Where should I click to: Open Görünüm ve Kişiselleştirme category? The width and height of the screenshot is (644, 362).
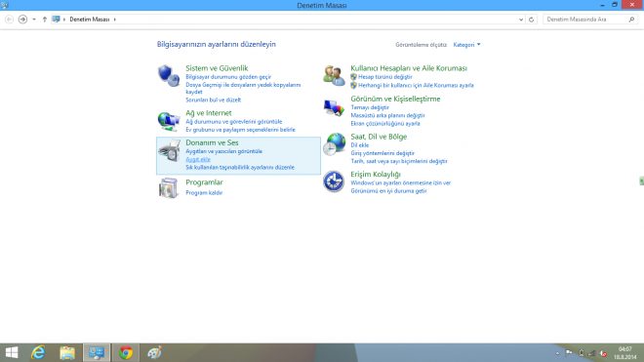point(395,99)
